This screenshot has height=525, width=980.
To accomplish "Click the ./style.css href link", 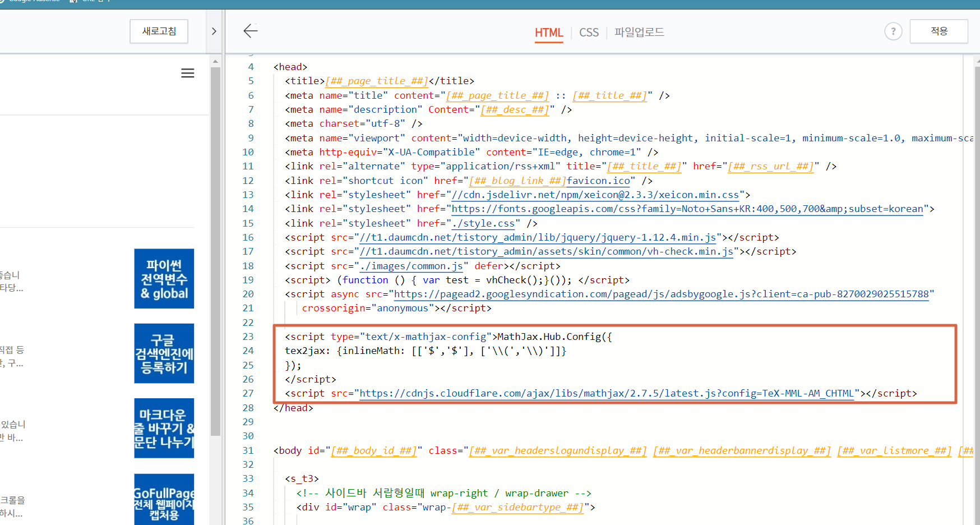I will (483, 223).
